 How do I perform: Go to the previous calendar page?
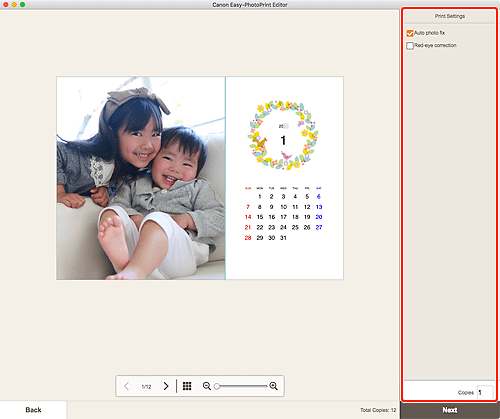pyautogui.click(x=126, y=386)
